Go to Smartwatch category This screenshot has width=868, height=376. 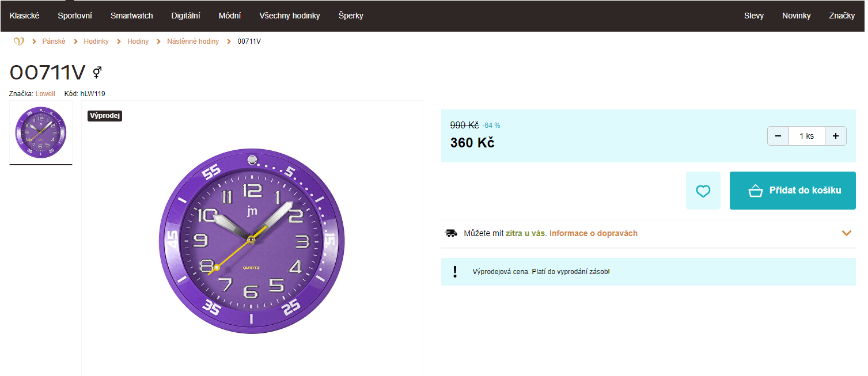(132, 16)
